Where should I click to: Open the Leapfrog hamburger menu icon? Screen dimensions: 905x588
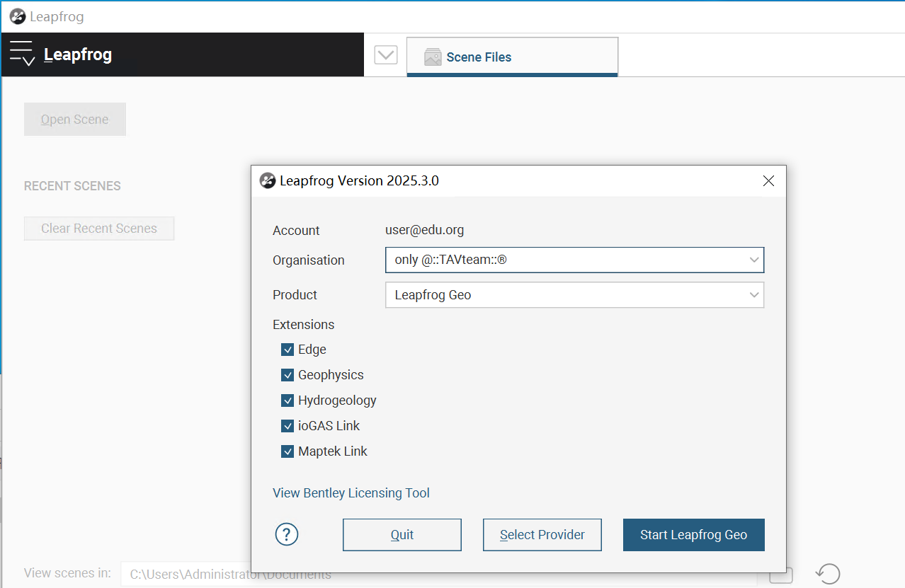click(x=22, y=54)
